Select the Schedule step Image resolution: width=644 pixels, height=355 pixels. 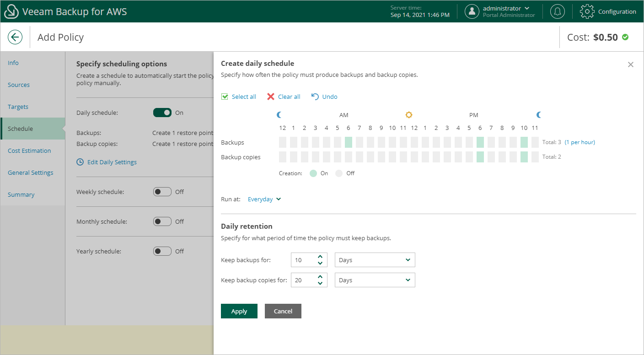[32, 129]
